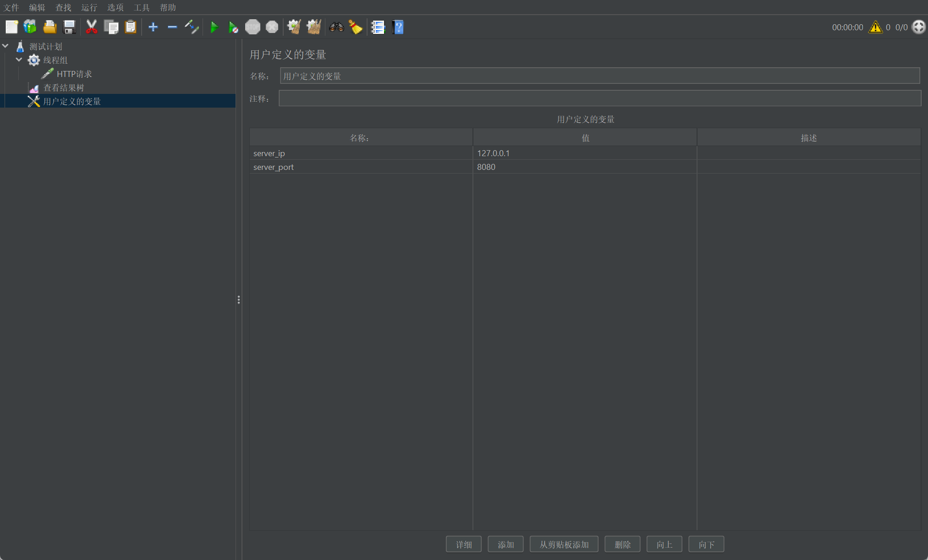Click the Paste clipboard icon
This screenshot has width=928, height=560.
tap(131, 27)
